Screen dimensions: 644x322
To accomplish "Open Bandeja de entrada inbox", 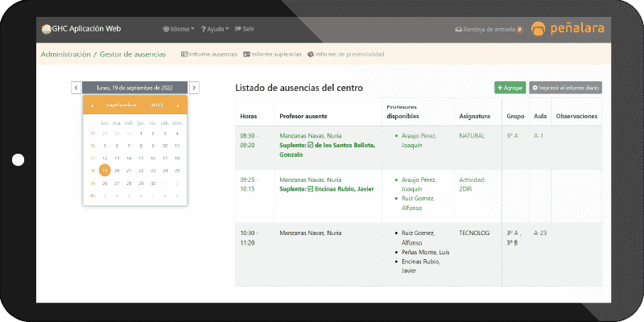I will (x=489, y=30).
